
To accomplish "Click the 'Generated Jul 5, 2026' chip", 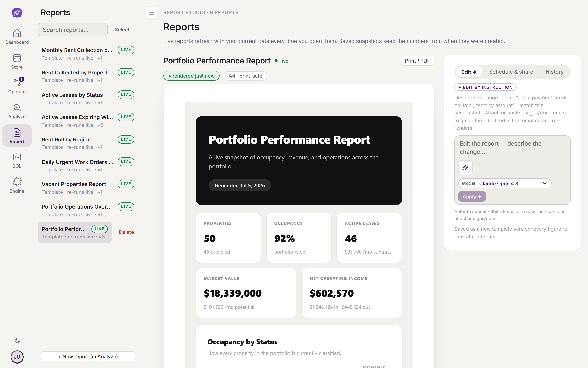I will pos(239,185).
